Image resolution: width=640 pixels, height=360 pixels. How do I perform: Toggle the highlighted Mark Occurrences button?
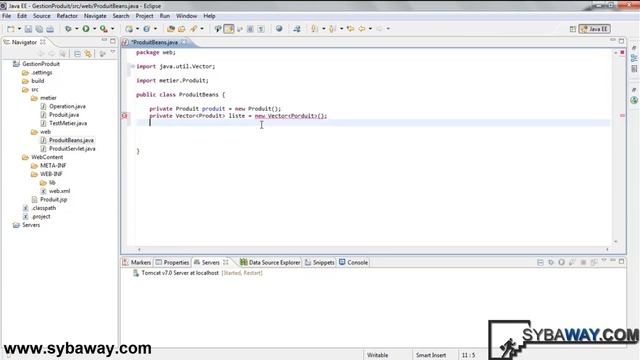[x=229, y=29]
